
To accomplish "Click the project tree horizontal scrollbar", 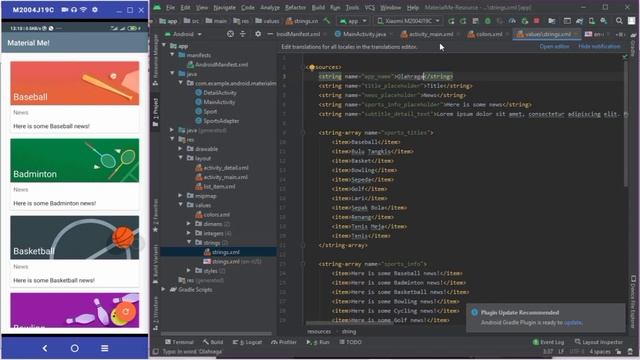I will 216,333.
